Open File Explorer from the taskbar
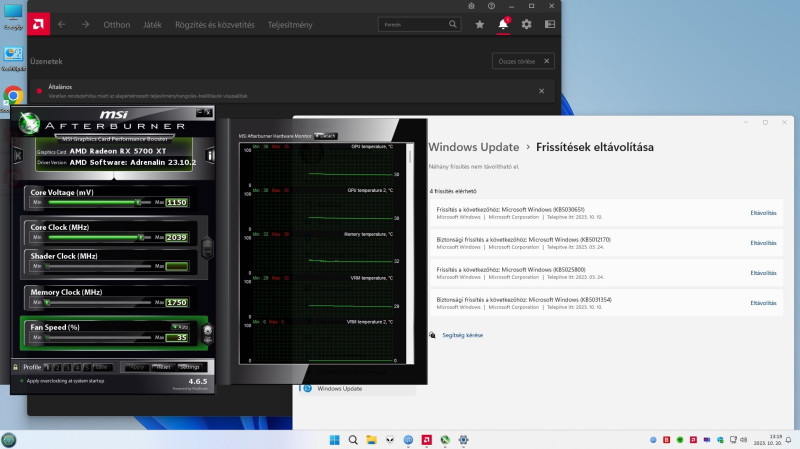This screenshot has width=800, height=449. [371, 440]
